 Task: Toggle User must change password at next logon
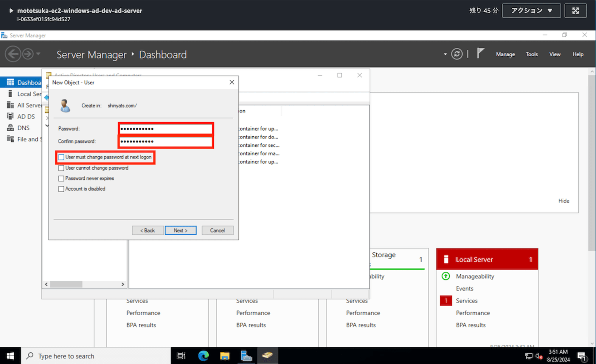click(61, 157)
